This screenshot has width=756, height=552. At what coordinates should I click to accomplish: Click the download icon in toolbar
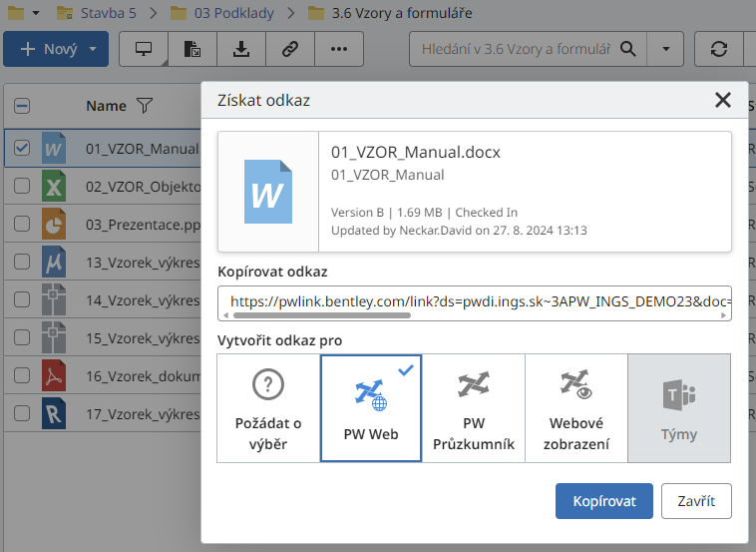(x=241, y=49)
